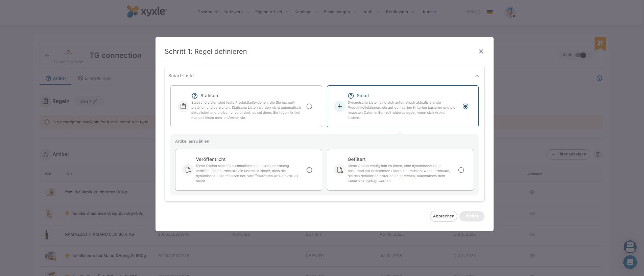View familia pure bal.Mand.&Honig row eye icon
This screenshot has height=276, width=644.
[532, 256]
